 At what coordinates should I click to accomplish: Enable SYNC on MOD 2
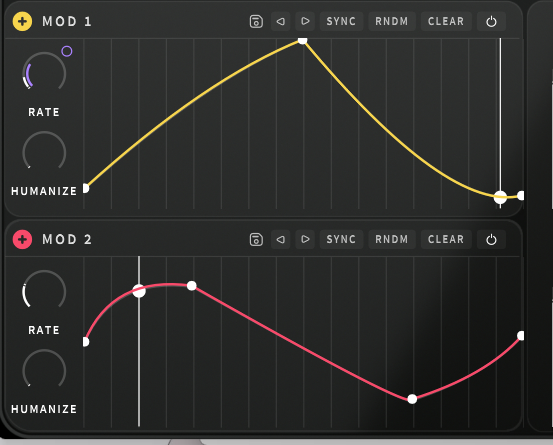341,239
